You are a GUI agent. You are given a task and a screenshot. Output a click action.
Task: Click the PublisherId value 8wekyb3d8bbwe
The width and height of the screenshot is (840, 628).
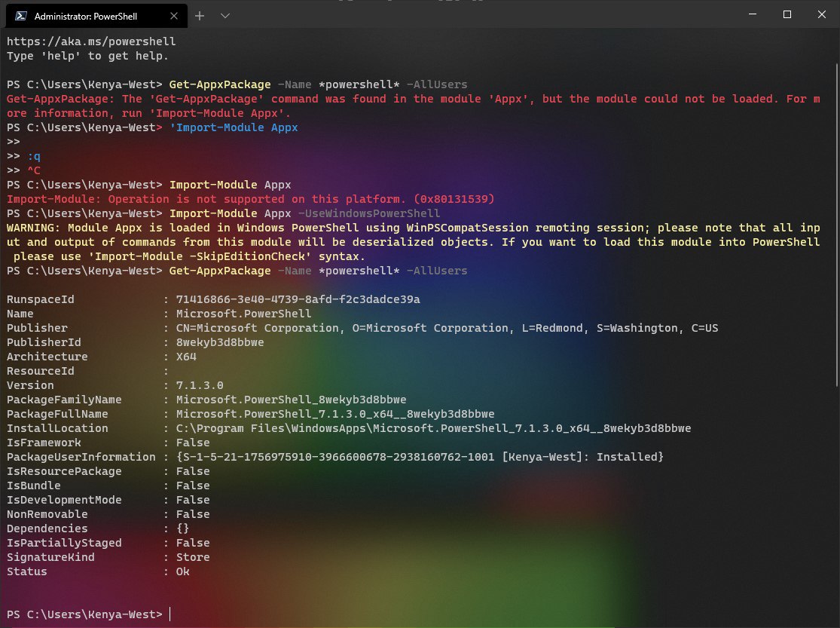coord(220,342)
